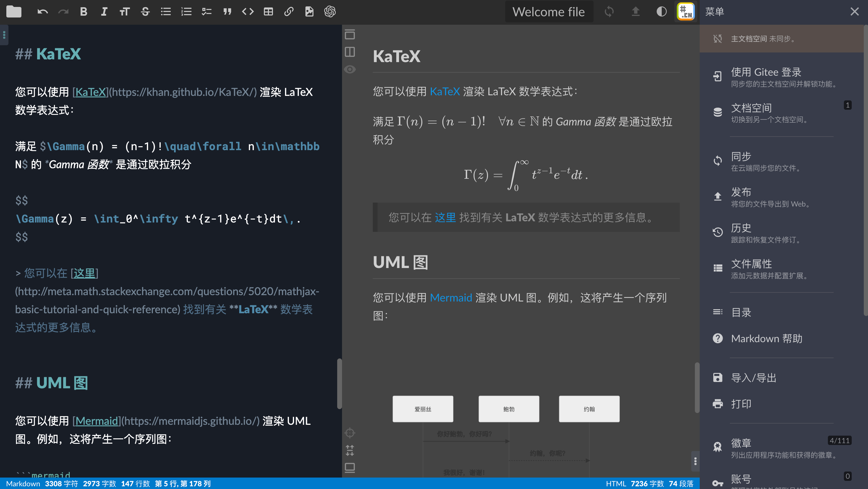Insert an unordered bullet list
This screenshot has width=868, height=489.
point(166,12)
